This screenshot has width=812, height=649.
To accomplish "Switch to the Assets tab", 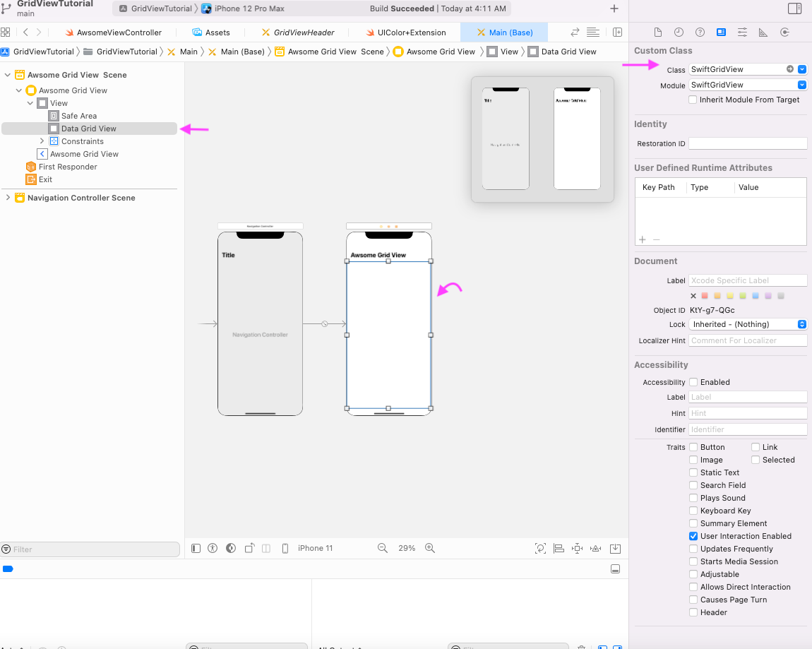I will (x=210, y=32).
